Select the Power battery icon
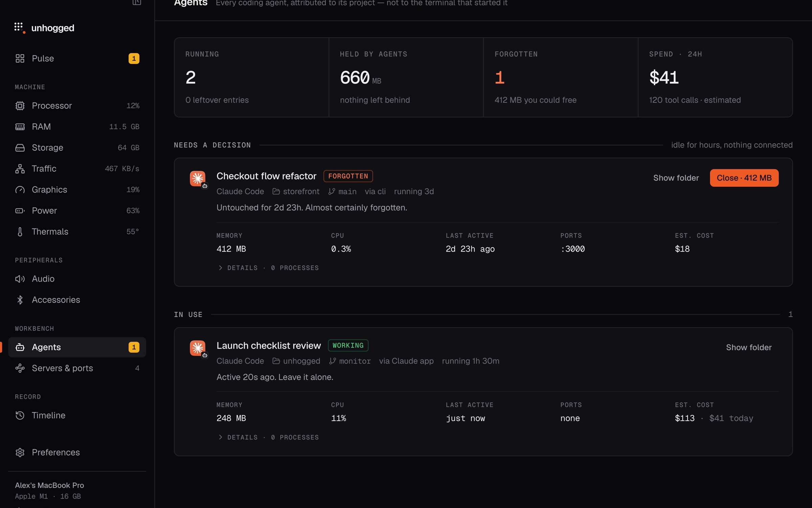Viewport: 812px width, 508px height. [20, 211]
